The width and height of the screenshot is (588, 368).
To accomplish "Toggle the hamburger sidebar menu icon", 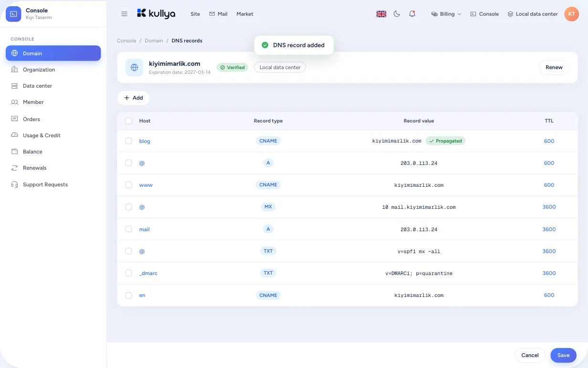I will point(124,14).
